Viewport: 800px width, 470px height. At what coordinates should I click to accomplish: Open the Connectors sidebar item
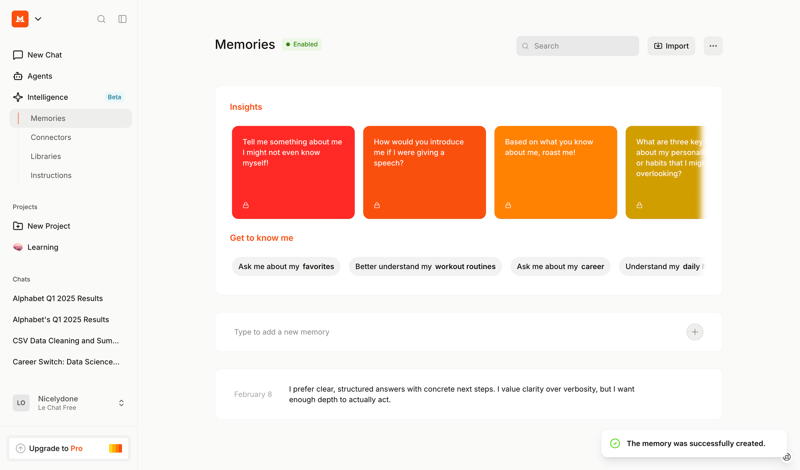[x=51, y=137]
